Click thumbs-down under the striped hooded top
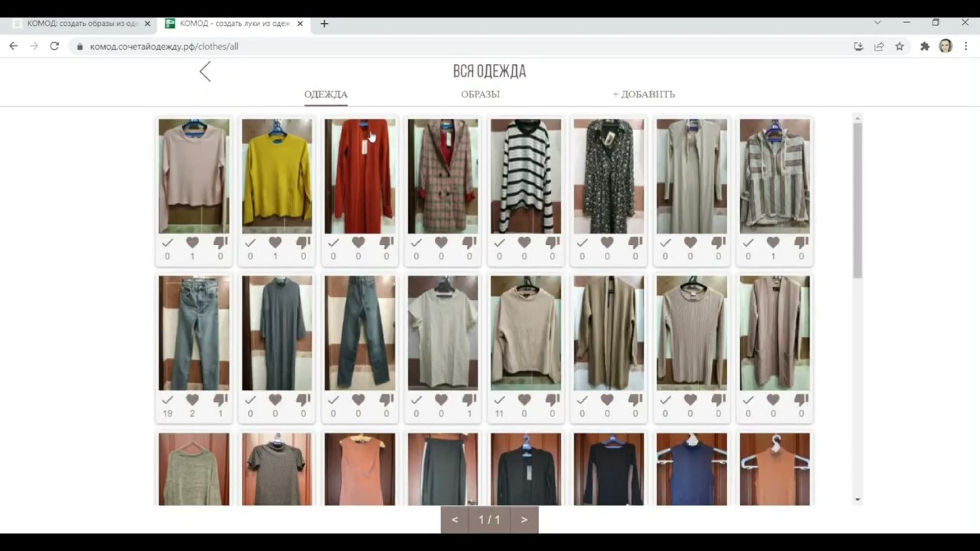 pyautogui.click(x=801, y=242)
